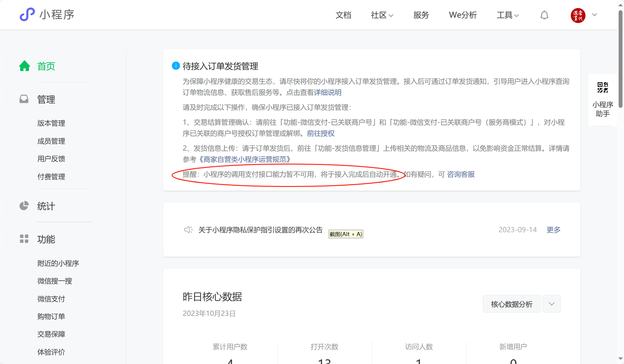Click the 前往授权 link

[321, 134]
